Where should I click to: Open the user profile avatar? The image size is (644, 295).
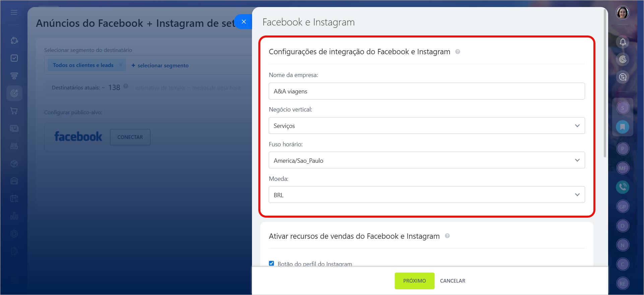623,13
